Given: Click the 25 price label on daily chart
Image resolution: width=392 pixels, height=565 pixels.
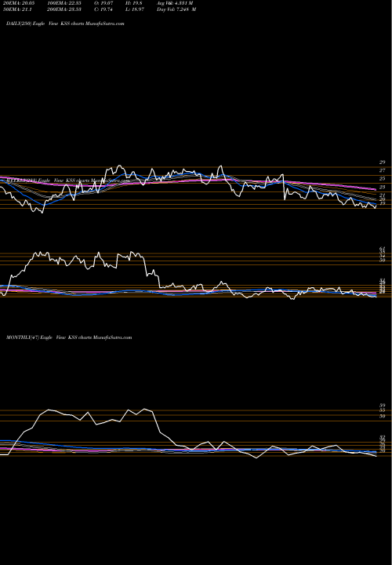Looking at the screenshot, I should 383,179.
